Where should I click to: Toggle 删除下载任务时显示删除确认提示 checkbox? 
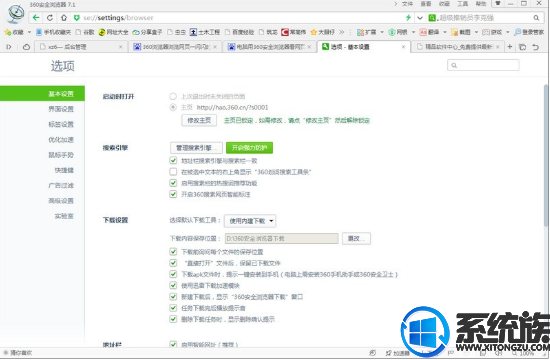[173, 319]
